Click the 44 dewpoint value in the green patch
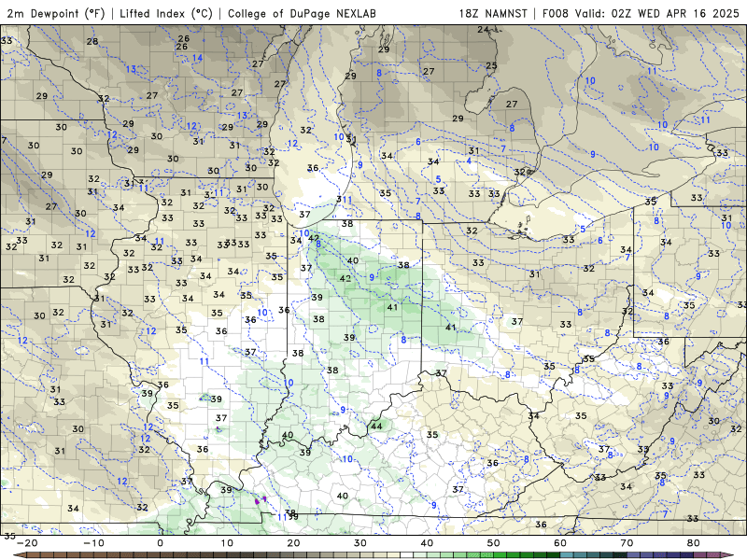Viewport: 747px width, 560px height. point(376,426)
